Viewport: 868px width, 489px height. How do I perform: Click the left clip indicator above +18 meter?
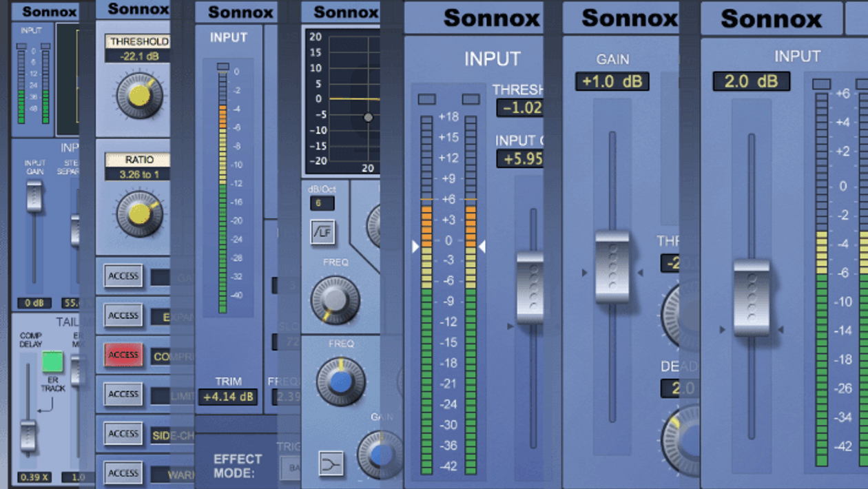(x=426, y=100)
